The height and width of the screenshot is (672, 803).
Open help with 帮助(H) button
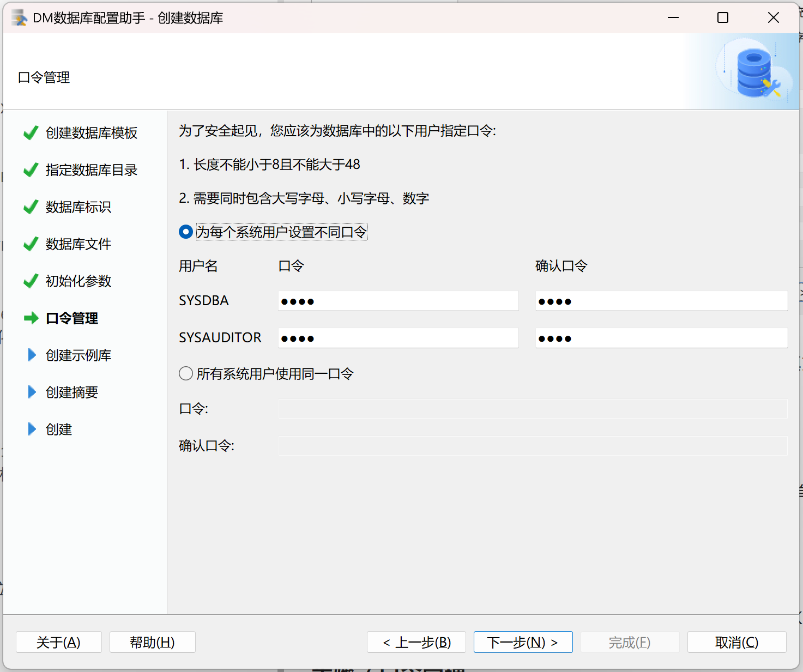pos(153,642)
